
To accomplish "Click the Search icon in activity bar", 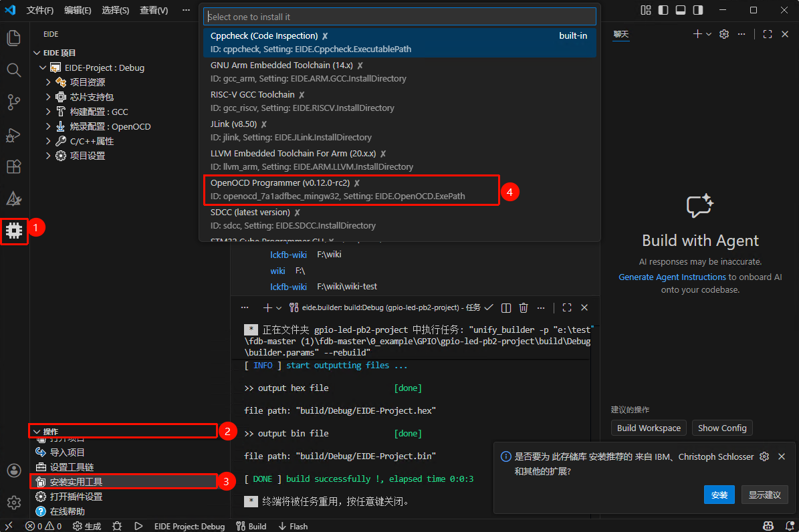I will [14, 70].
